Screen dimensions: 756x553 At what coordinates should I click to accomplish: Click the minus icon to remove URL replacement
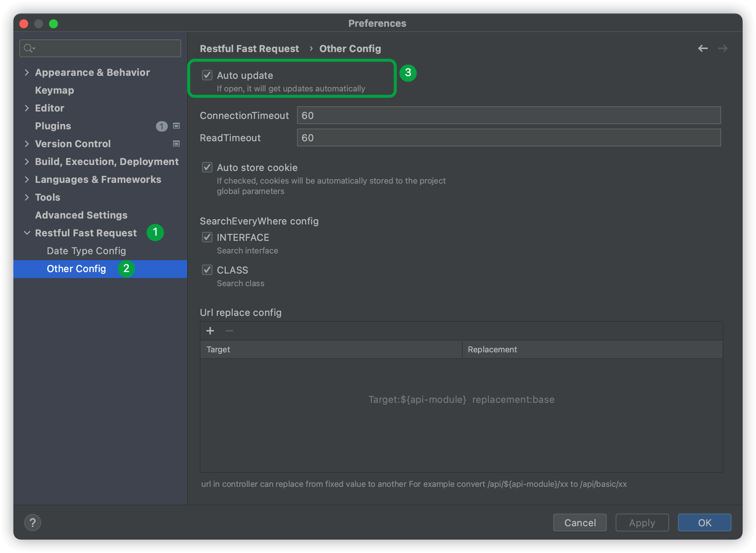[229, 331]
